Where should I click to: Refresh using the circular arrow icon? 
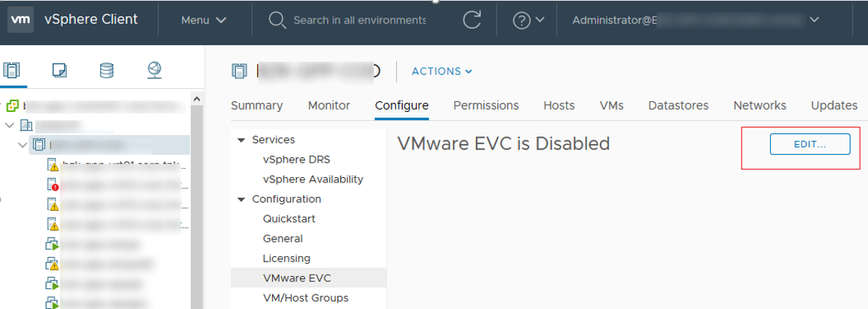[472, 20]
